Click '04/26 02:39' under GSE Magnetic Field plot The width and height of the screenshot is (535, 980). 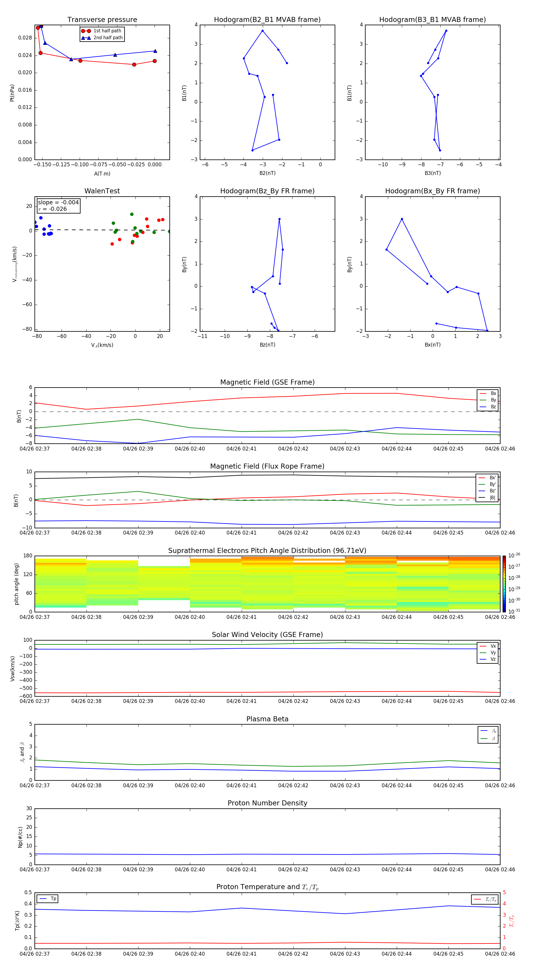click(138, 449)
